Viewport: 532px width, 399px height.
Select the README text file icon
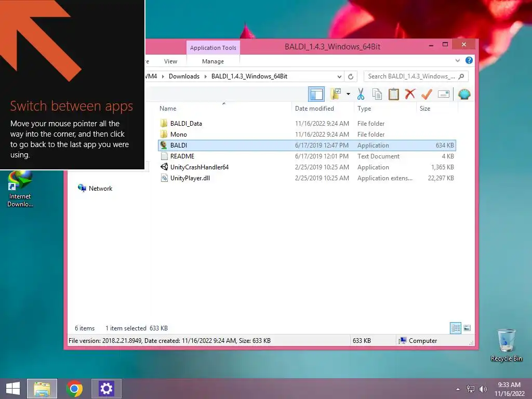coord(164,156)
